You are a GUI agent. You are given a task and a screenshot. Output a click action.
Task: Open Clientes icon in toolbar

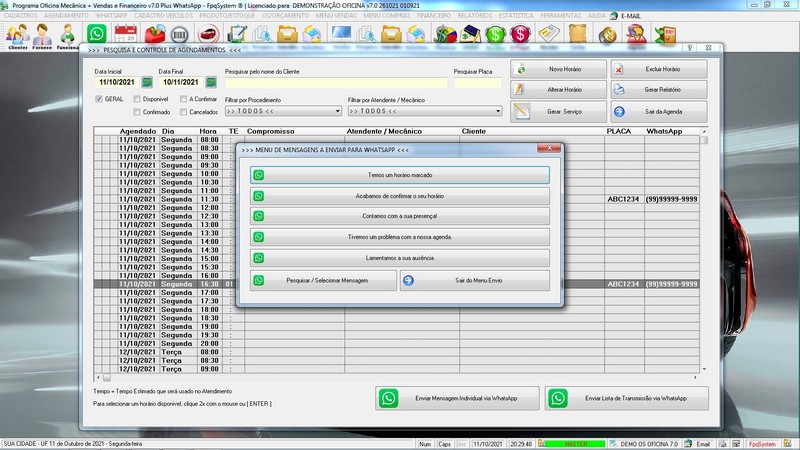click(x=17, y=37)
